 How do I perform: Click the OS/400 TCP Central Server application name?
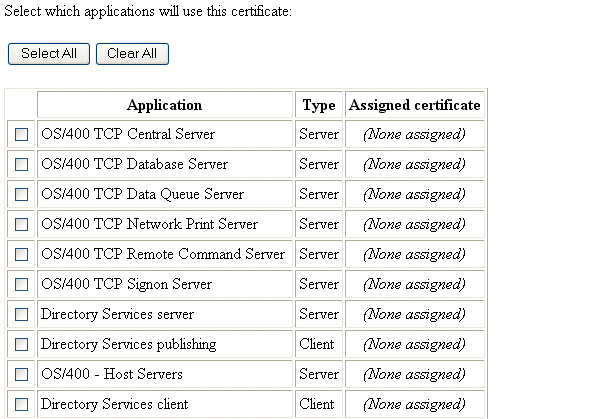tap(128, 134)
